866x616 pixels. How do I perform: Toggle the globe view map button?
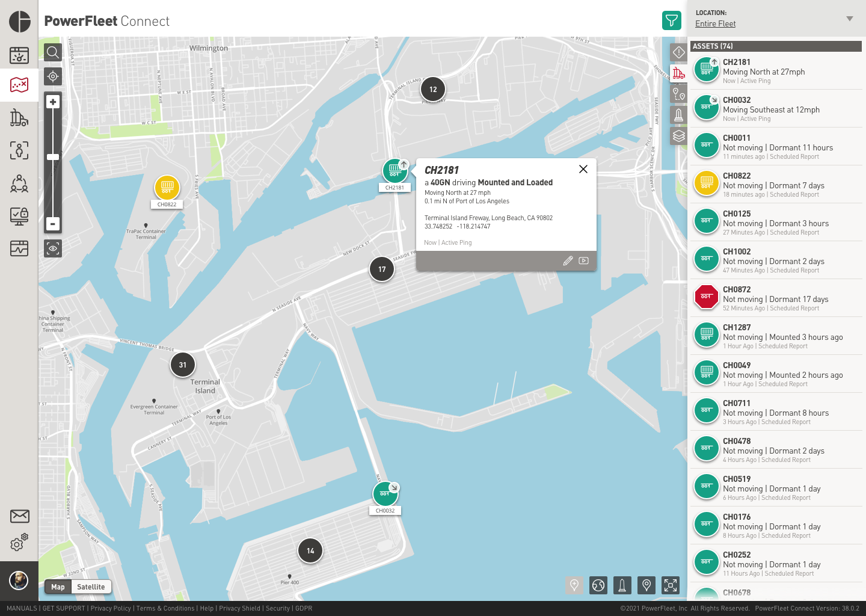tap(598, 585)
